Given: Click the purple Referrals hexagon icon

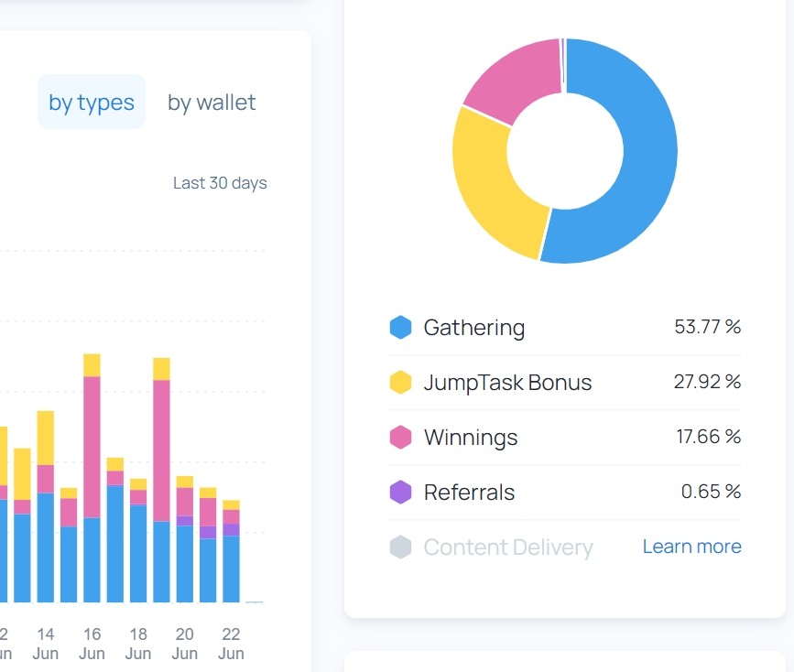Looking at the screenshot, I should click(x=400, y=493).
